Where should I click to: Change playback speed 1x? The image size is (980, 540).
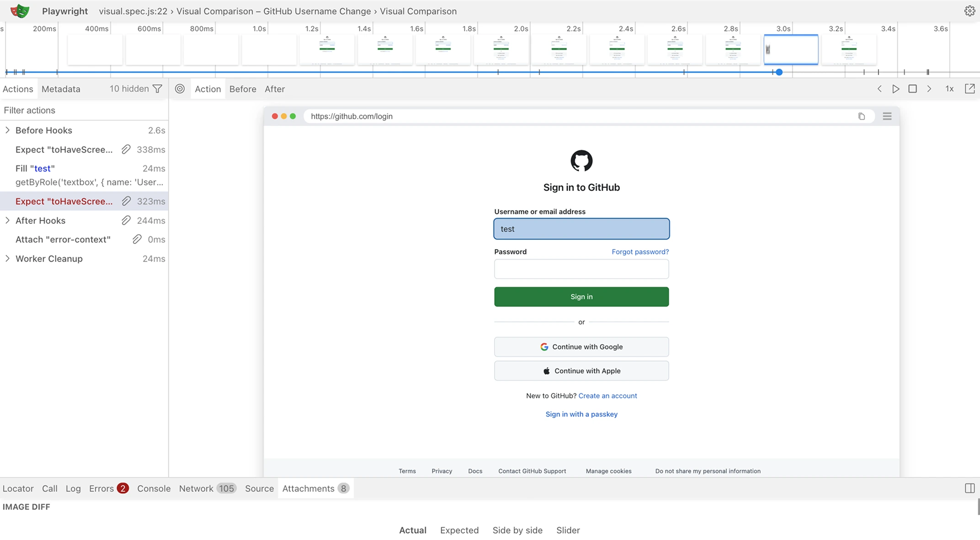click(x=949, y=89)
